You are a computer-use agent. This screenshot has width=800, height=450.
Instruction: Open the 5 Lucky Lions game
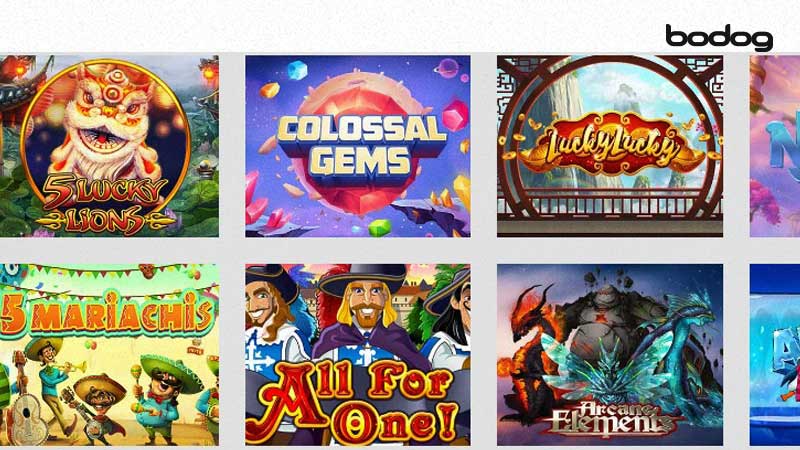click(109, 146)
